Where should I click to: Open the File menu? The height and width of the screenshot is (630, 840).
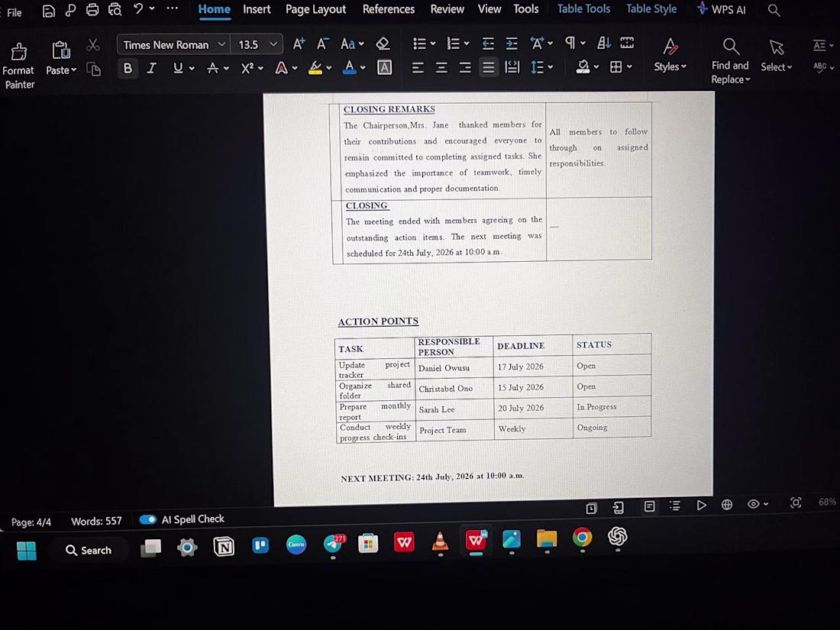click(14, 12)
